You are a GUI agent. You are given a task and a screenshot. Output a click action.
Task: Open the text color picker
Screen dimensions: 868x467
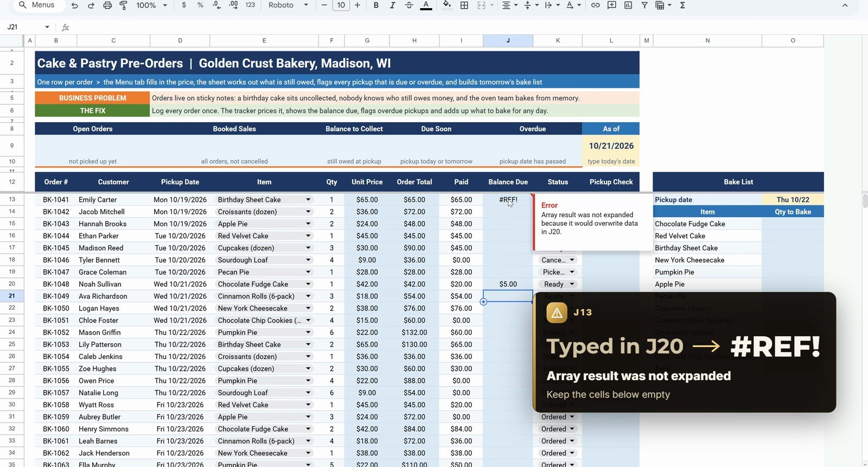(426, 5)
